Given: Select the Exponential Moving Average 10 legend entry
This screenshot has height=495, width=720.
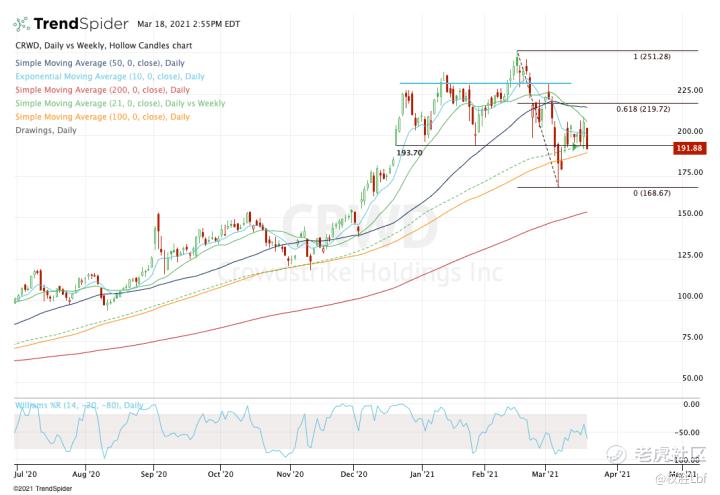Looking at the screenshot, I should [x=110, y=76].
